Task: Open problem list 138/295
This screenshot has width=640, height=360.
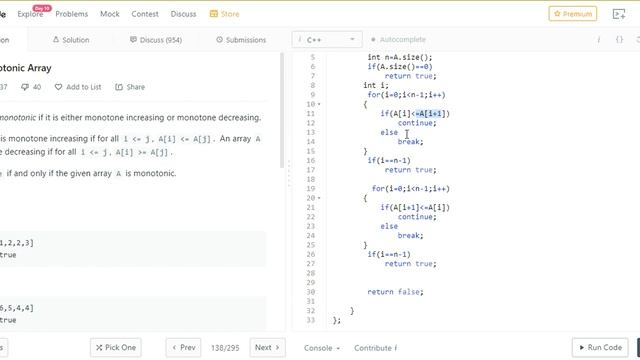Action: (x=225, y=348)
